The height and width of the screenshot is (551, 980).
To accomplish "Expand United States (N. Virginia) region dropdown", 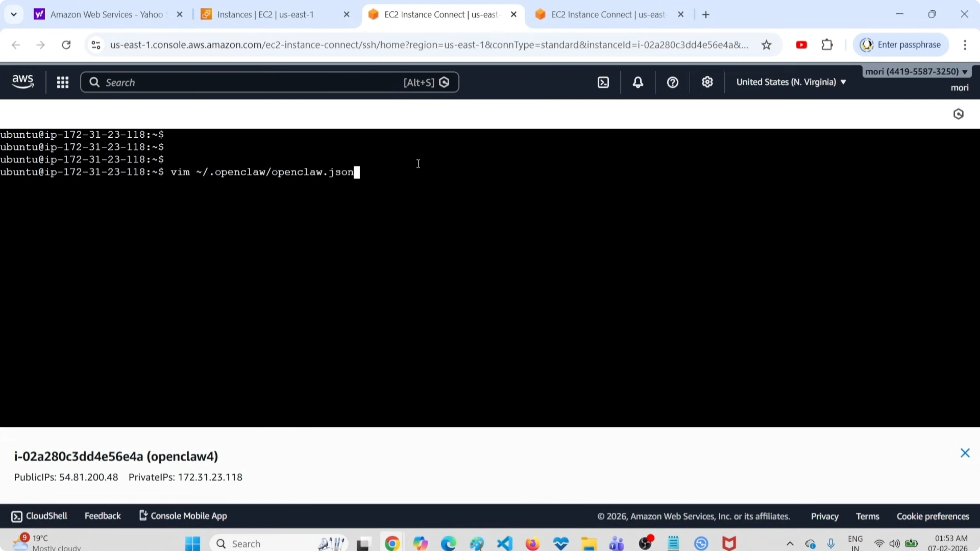I will 791,82.
